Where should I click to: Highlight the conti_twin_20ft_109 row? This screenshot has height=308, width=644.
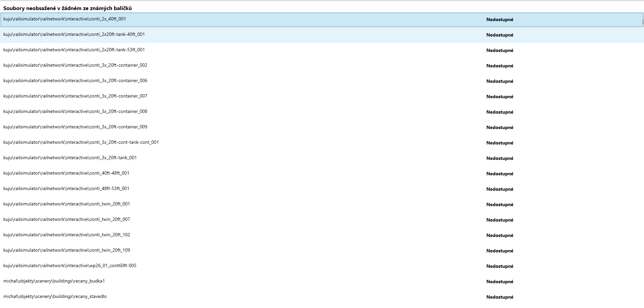322,251
